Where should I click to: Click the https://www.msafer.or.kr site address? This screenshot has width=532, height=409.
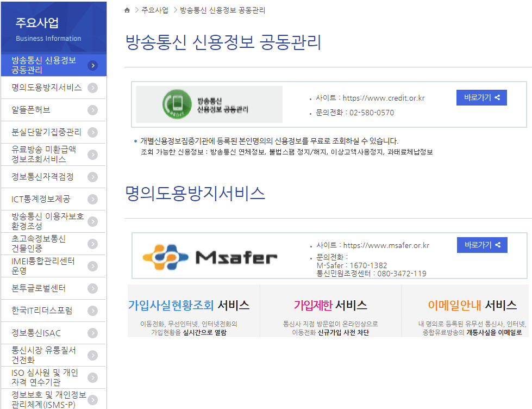tap(386, 245)
